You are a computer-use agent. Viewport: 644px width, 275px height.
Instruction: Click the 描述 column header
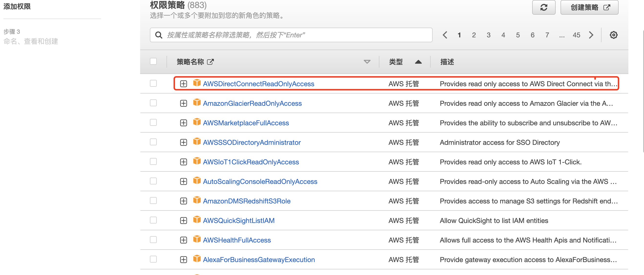tap(447, 62)
